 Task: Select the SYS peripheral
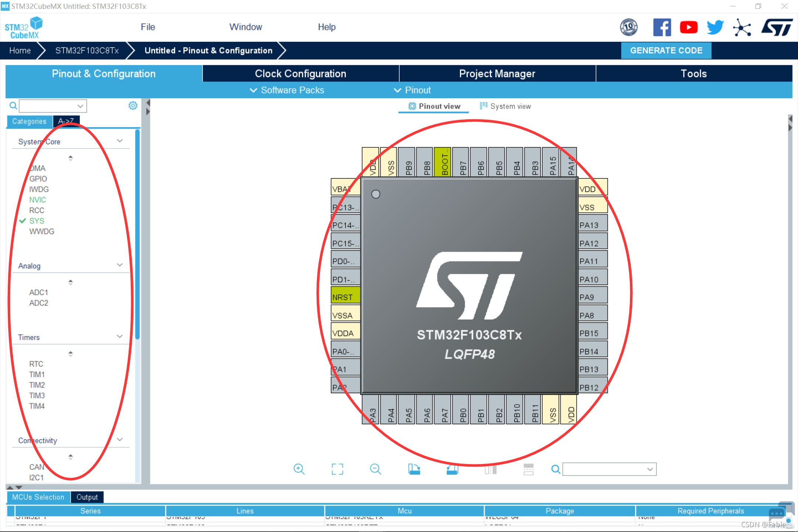point(37,221)
